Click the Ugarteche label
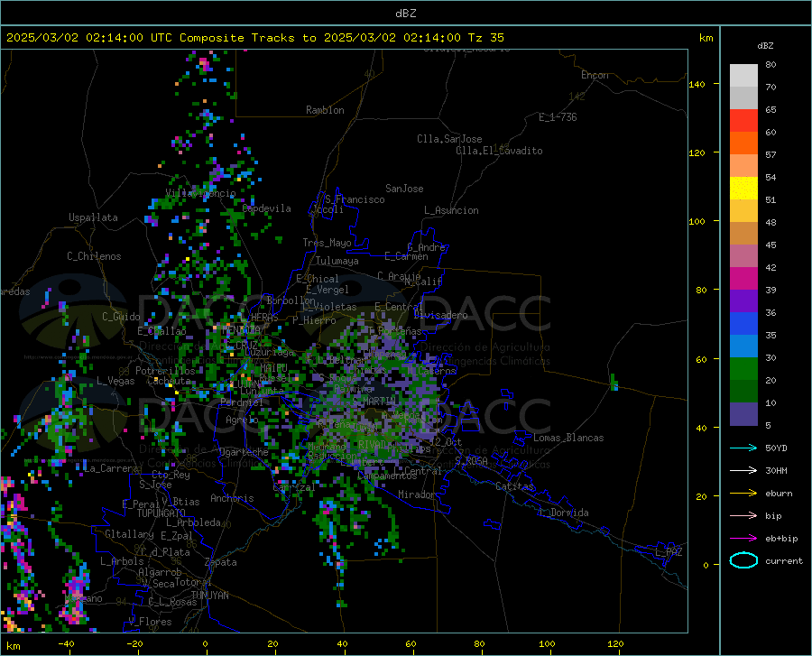 (x=244, y=452)
